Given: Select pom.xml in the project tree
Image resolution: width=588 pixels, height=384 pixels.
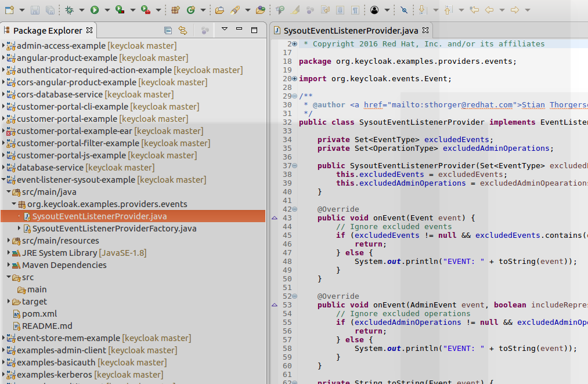Looking at the screenshot, I should point(38,314).
